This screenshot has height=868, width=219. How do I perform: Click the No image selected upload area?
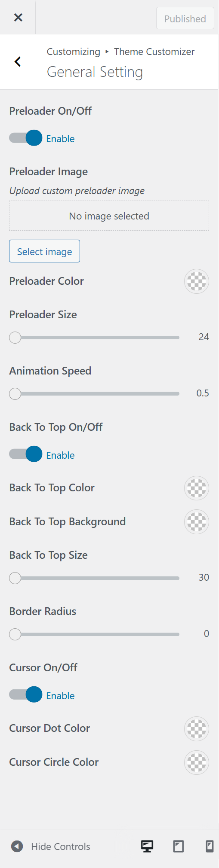click(x=109, y=216)
